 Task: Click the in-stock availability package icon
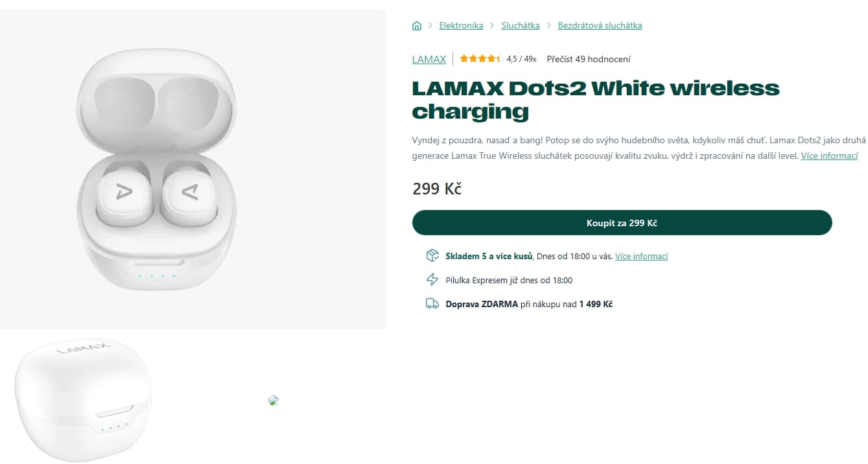pyautogui.click(x=432, y=255)
